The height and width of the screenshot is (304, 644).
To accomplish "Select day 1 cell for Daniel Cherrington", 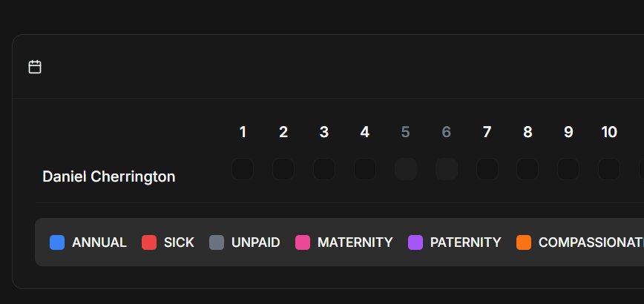I will click(x=243, y=169).
